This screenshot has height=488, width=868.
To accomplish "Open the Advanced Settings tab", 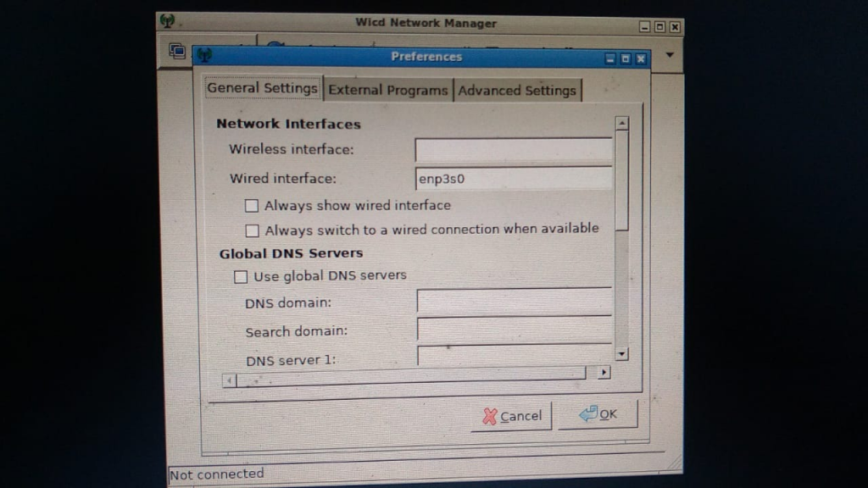I will pyautogui.click(x=517, y=91).
